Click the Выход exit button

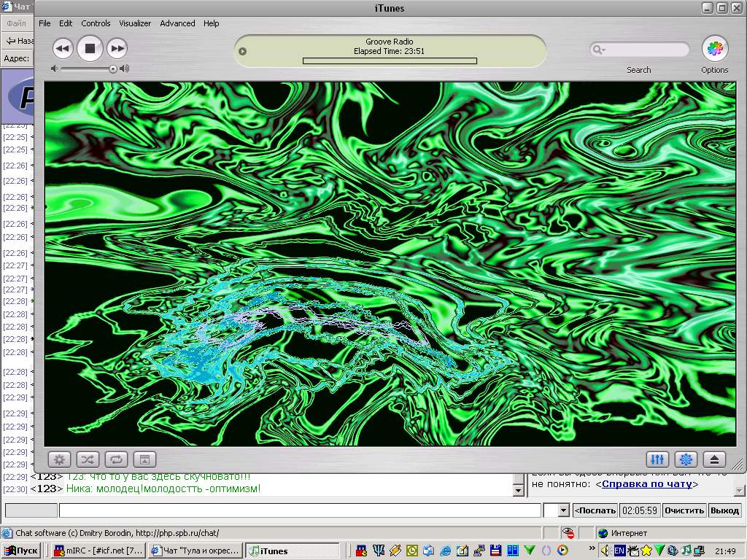point(724,510)
